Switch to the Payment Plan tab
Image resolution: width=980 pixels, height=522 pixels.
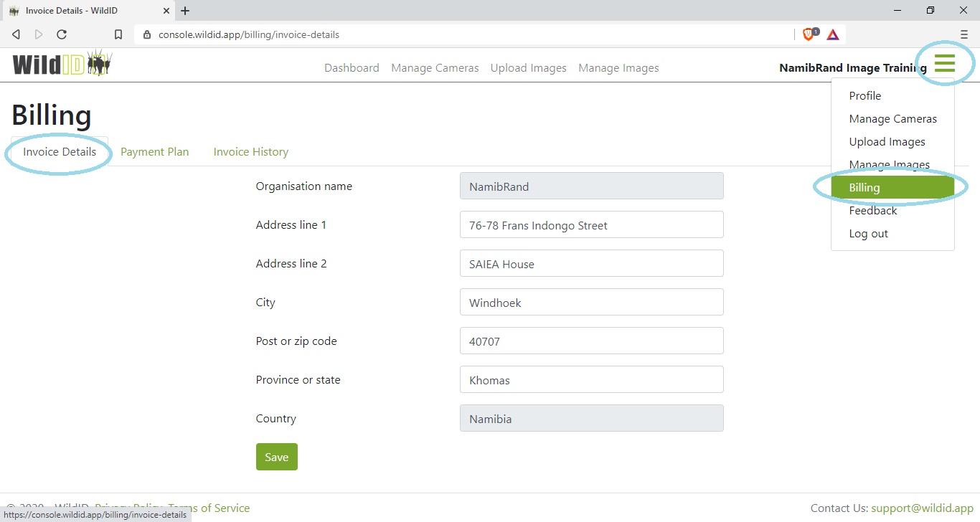(154, 152)
